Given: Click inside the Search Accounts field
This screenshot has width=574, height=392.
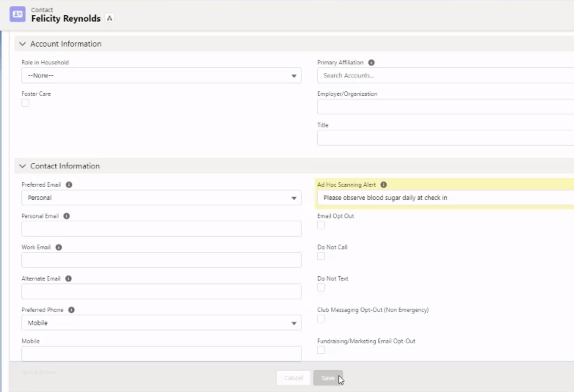Looking at the screenshot, I should (x=391, y=74).
